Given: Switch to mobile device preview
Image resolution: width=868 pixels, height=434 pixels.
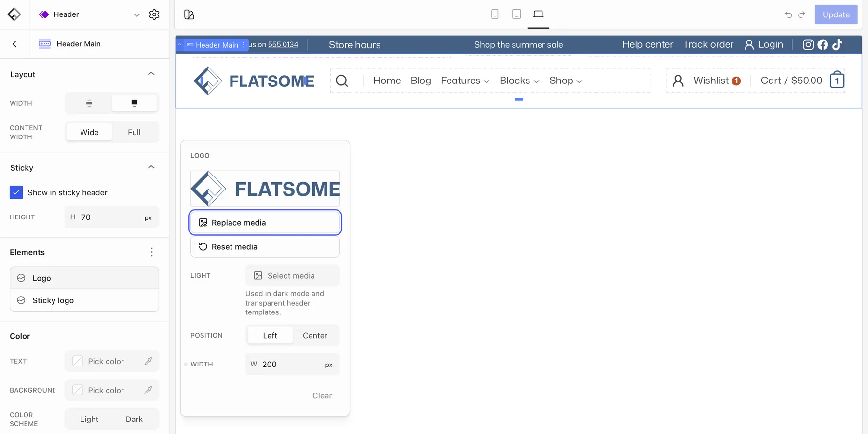Looking at the screenshot, I should pos(495,14).
